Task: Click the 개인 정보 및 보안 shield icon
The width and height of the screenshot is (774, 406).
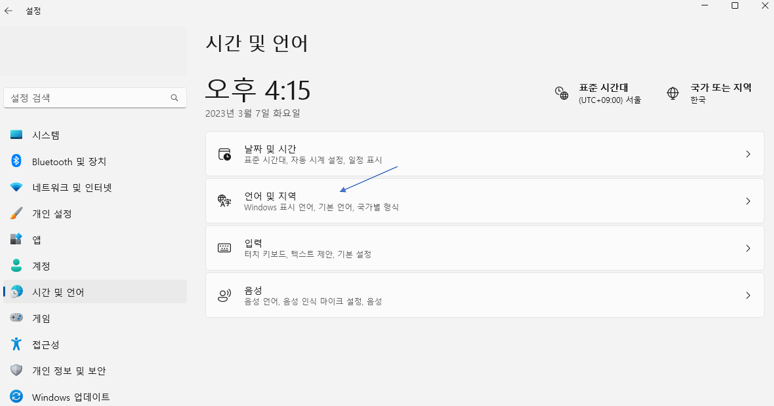Action: 16,370
